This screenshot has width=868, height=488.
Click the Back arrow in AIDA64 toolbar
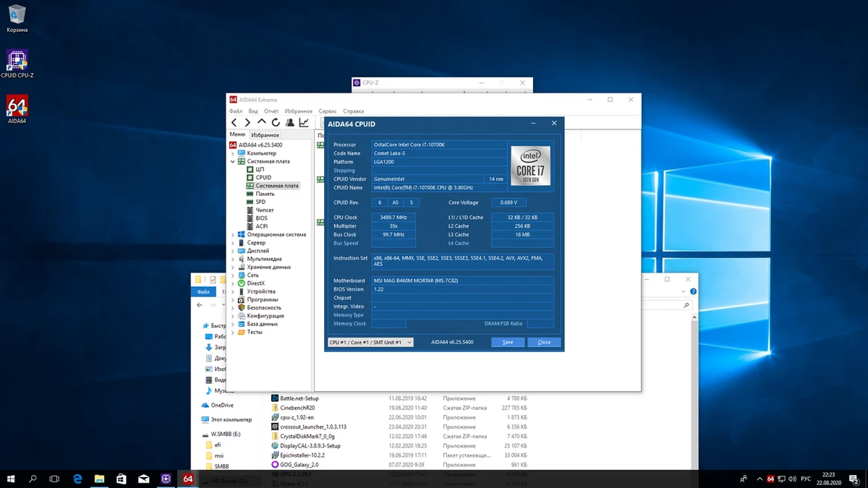click(234, 123)
